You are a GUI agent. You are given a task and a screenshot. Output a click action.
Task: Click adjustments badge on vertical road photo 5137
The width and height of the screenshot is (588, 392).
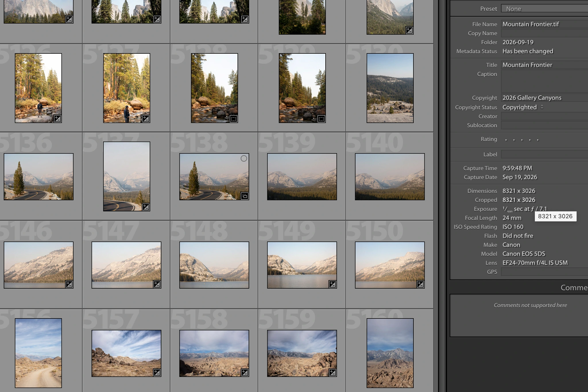click(x=146, y=207)
